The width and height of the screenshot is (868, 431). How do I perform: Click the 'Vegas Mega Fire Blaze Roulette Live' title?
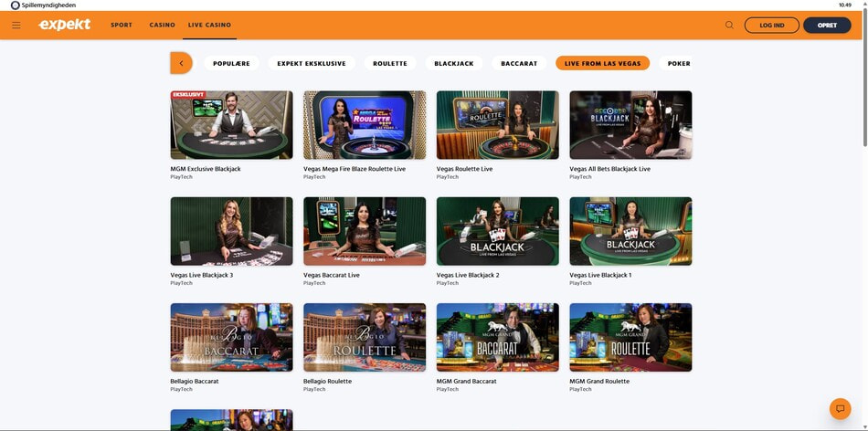(x=355, y=169)
